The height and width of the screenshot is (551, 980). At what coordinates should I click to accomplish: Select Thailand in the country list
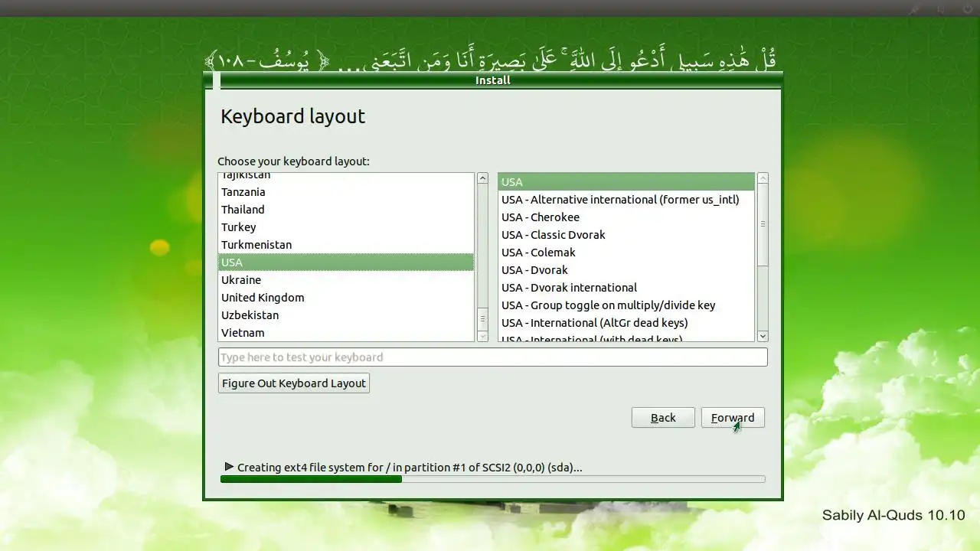(346, 210)
